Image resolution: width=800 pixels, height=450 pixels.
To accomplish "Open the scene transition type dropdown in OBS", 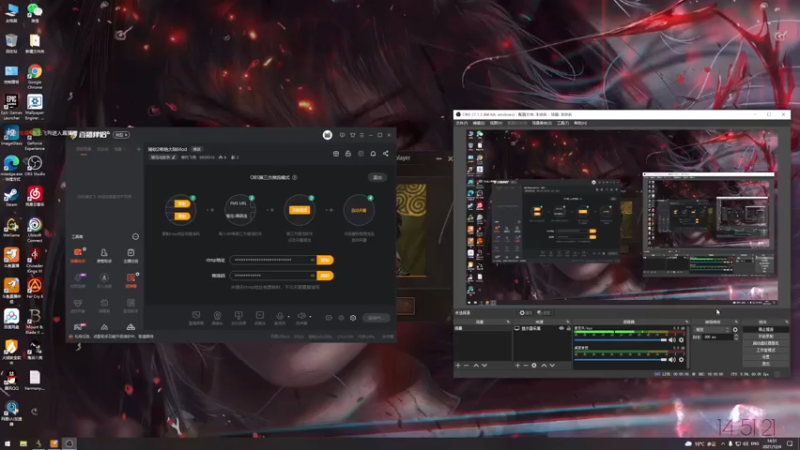I will (x=713, y=330).
